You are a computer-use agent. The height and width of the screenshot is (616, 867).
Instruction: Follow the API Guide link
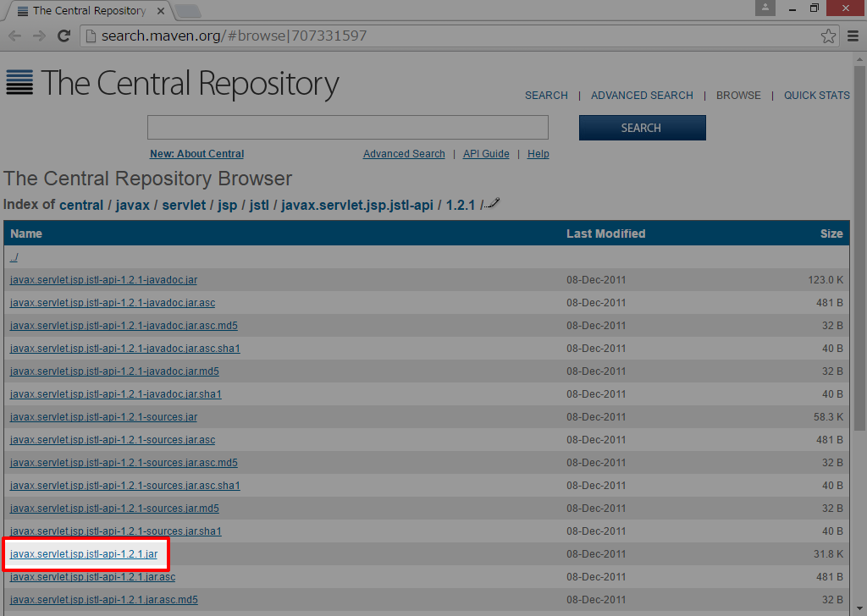[485, 154]
